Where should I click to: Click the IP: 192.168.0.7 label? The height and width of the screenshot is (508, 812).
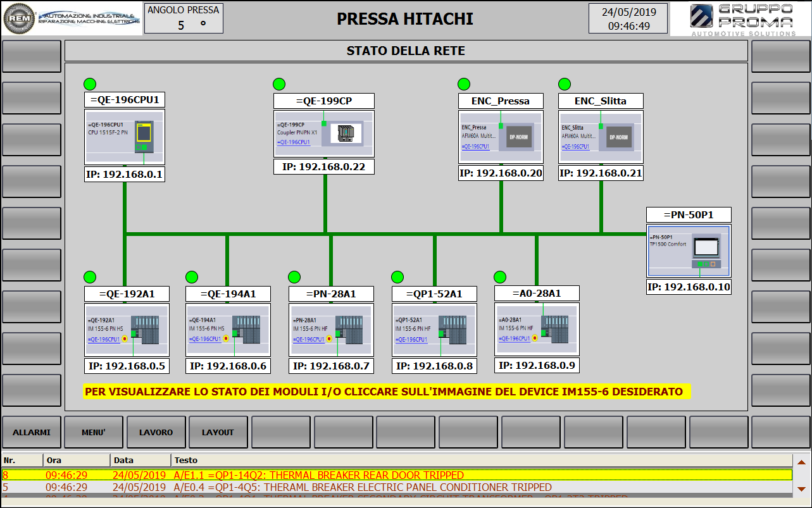(331, 366)
